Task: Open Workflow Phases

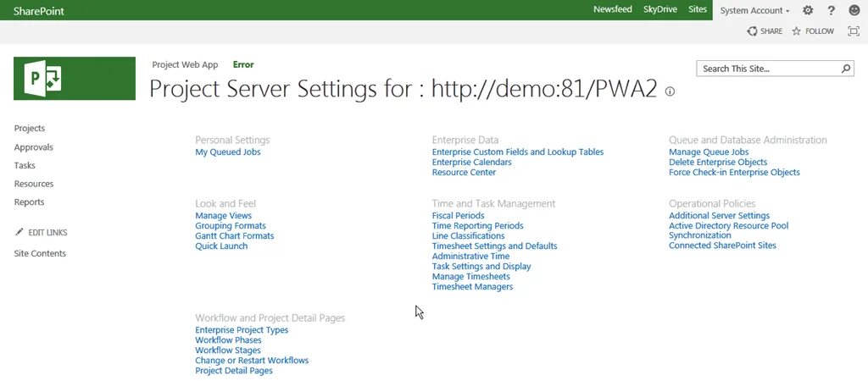Action: (228, 340)
